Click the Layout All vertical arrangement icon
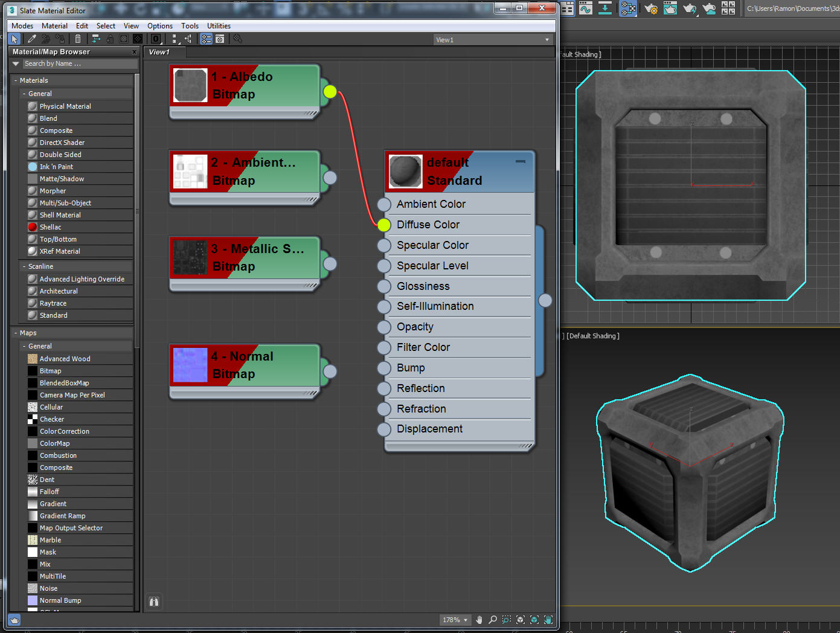This screenshot has height=633, width=840. coord(175,39)
